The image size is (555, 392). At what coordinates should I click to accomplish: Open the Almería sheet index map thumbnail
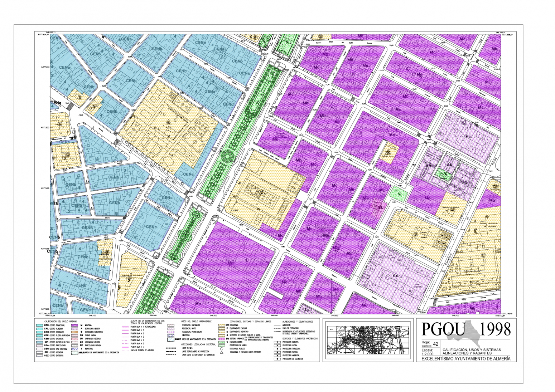(368, 340)
